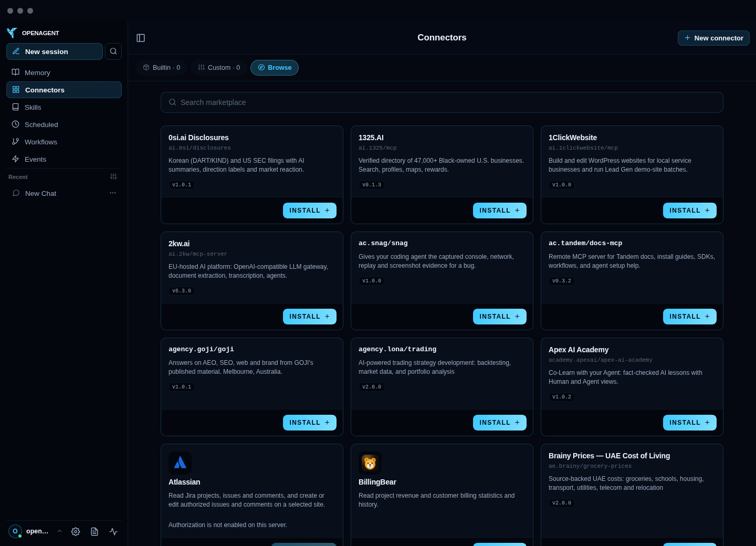Open the Atlassian card title
The height and width of the screenshot is (546, 756).
184,482
